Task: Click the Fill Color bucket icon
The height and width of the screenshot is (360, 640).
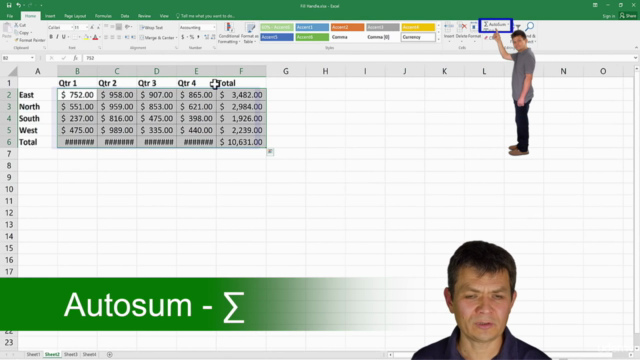Action: point(86,37)
